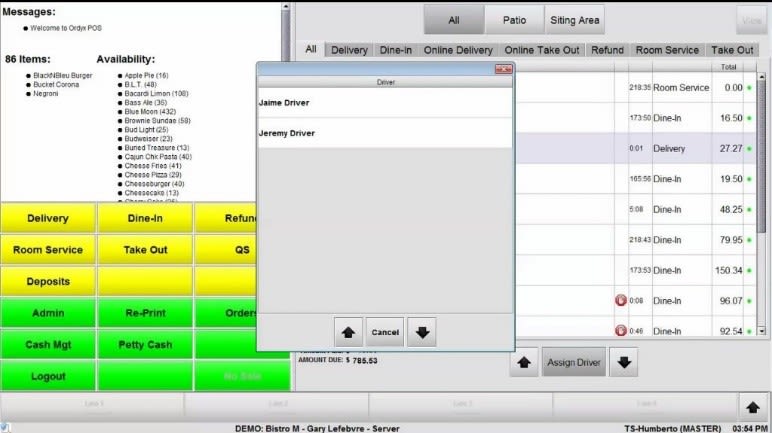This screenshot has height=433, width=772.
Task: Click the up arrow on bottom bar
Action: click(x=752, y=407)
